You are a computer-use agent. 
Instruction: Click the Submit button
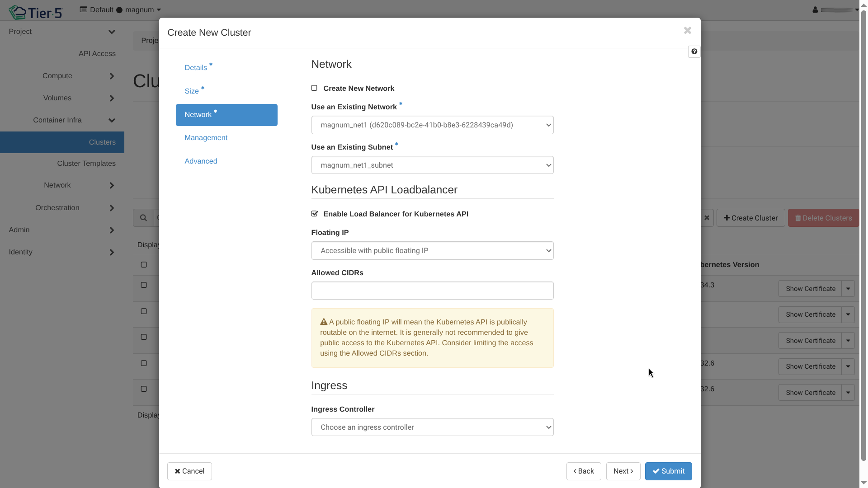[668, 471]
